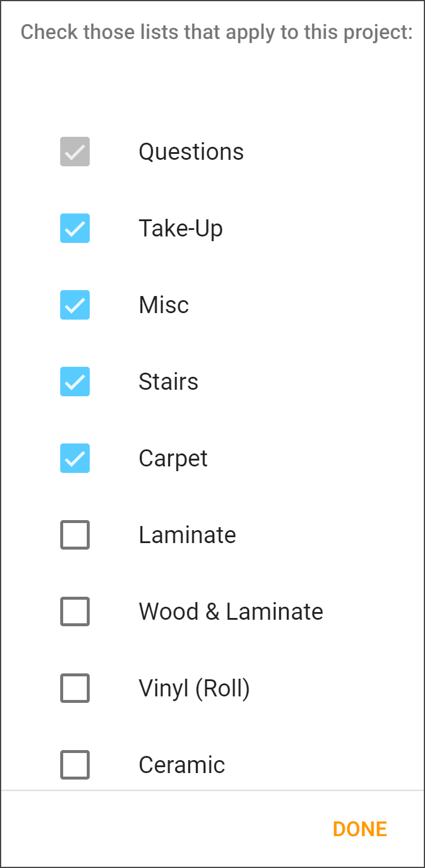Check the Ceramic checkbox
The width and height of the screenshot is (425, 868).
[74, 765]
